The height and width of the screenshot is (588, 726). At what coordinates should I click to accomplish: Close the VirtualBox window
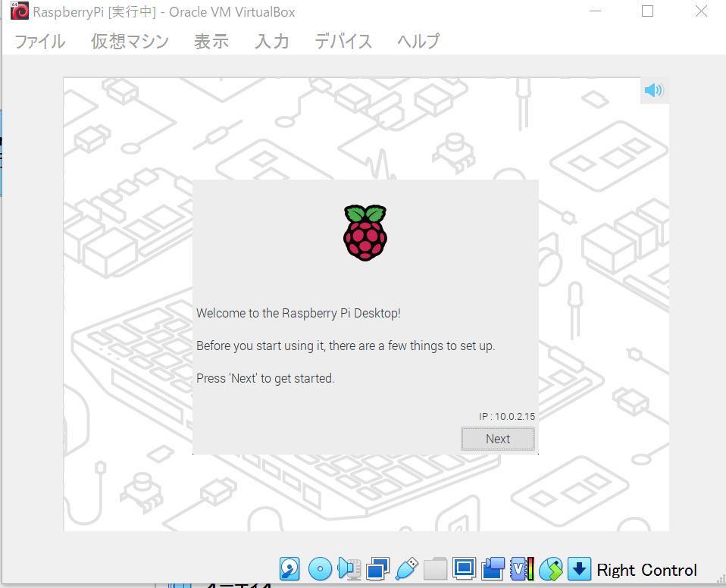click(x=702, y=11)
